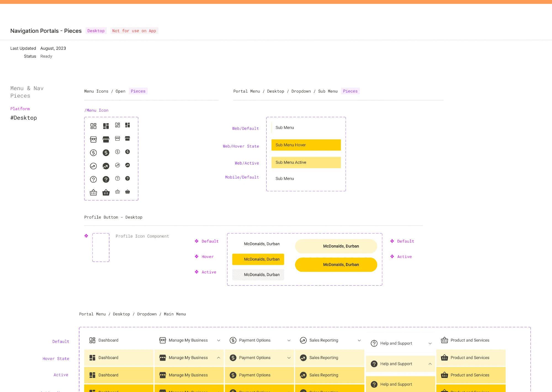Select the Web/Default Sub Menu item

pyautogui.click(x=306, y=128)
